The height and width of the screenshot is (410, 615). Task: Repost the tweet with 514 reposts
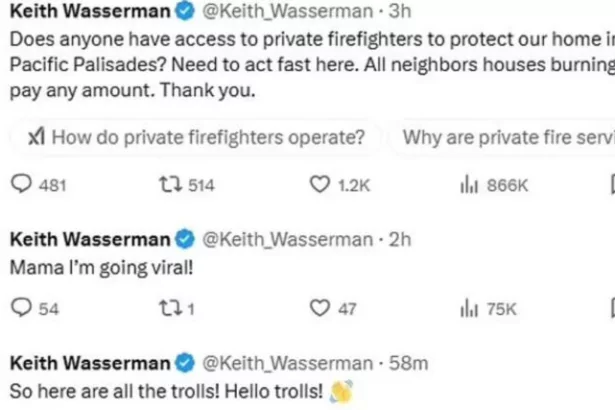[x=169, y=185]
